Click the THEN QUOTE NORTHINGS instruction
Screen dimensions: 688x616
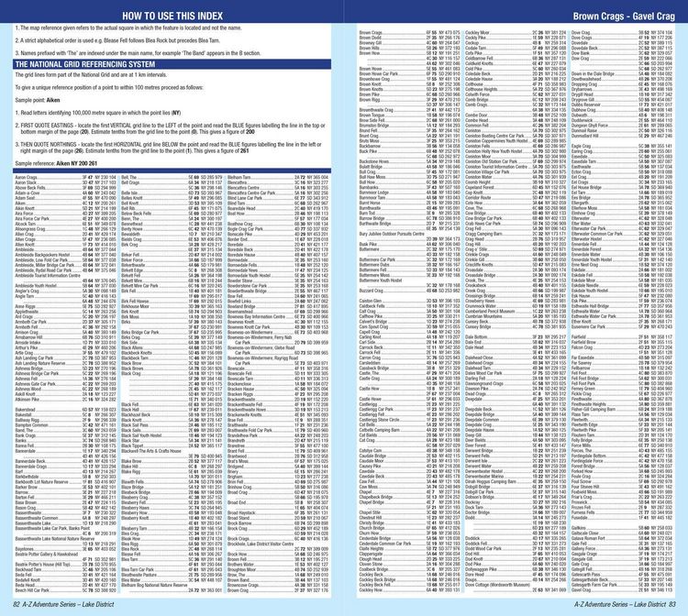click(169, 148)
